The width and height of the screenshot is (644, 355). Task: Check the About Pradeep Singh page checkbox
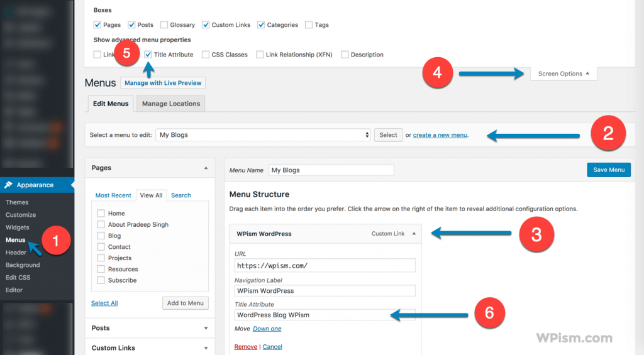[x=101, y=224]
